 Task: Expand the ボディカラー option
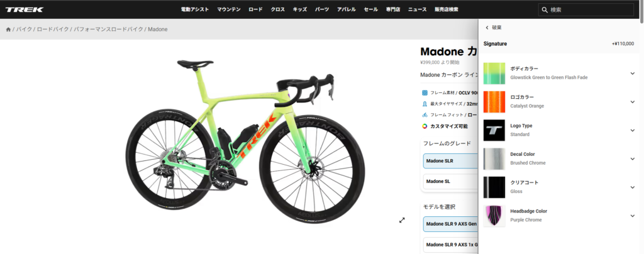point(632,74)
